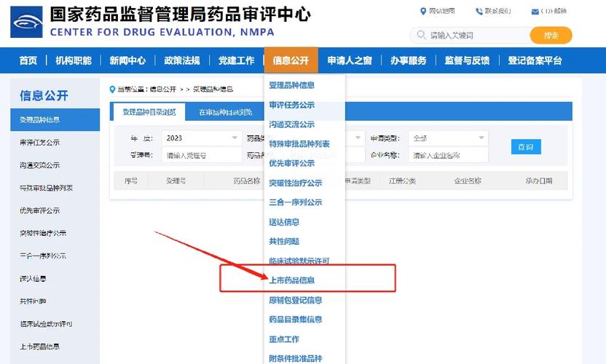The width and height of the screenshot is (606, 364).
Task: Select 优先审评公示 in the dropdown menu
Action: tap(292, 164)
